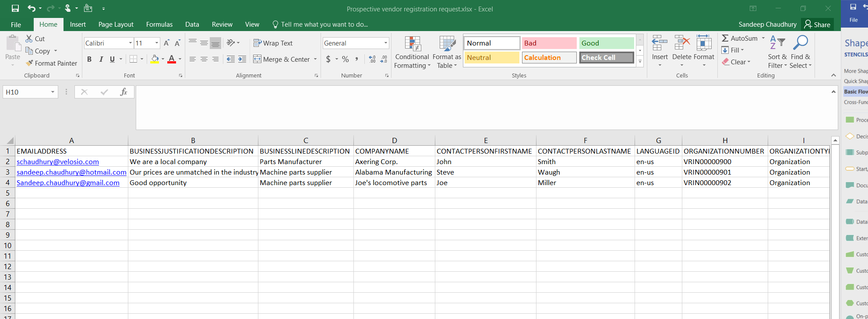Screen dimensions: 868x319
Task: Toggle Bold formatting
Action: [89, 59]
